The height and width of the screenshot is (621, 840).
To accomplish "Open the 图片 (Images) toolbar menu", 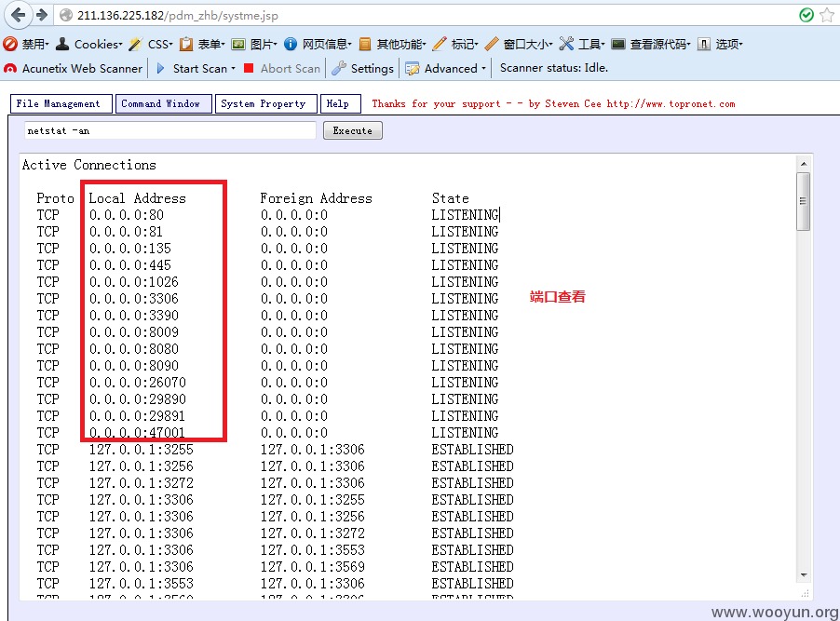I will (x=263, y=44).
